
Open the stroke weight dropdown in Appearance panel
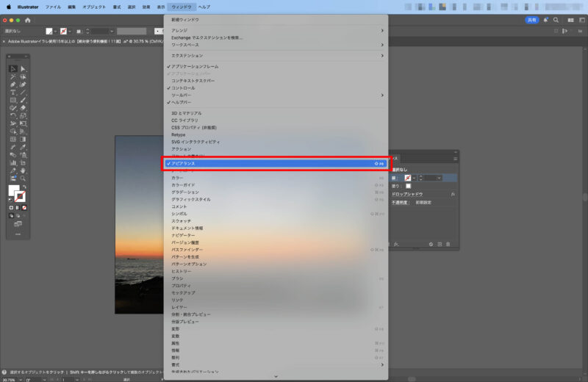point(439,178)
